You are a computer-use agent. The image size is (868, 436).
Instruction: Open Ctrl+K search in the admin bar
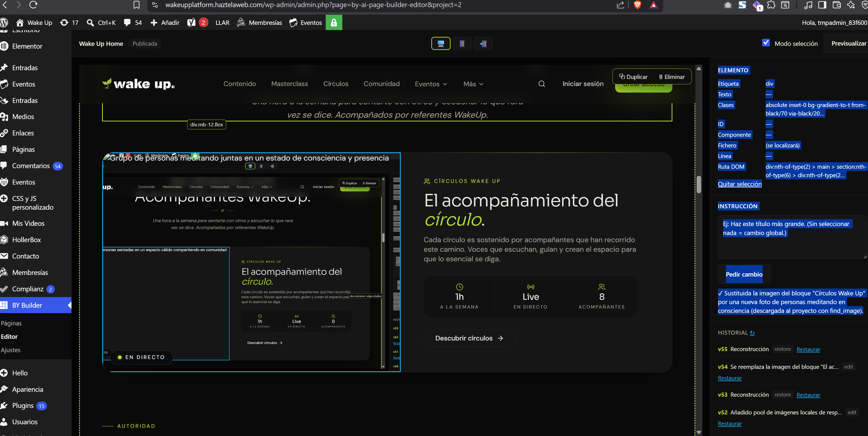click(x=101, y=23)
